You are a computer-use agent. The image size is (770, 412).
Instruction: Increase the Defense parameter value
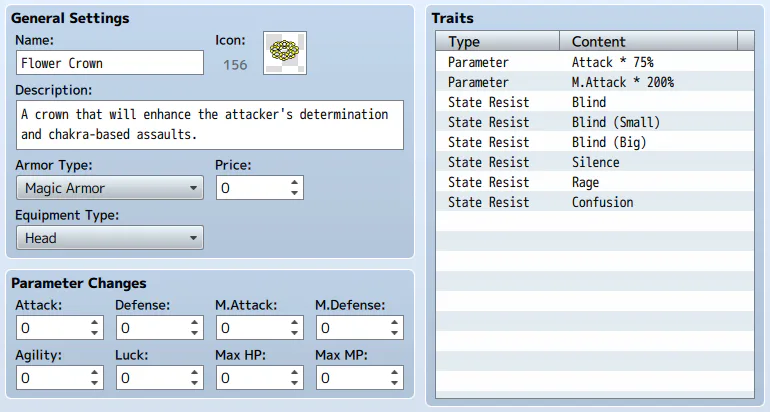click(x=194, y=323)
